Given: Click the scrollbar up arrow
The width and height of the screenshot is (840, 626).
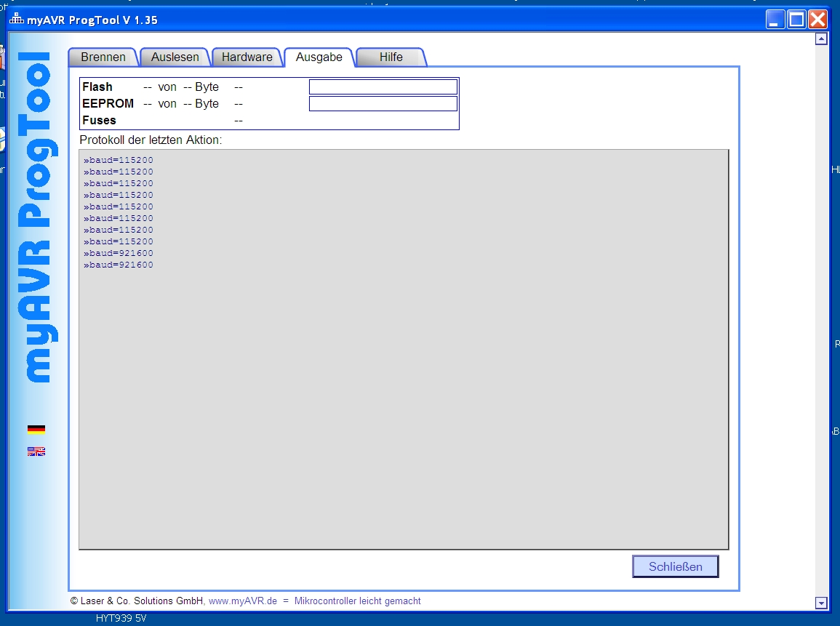Looking at the screenshot, I should 820,39.
